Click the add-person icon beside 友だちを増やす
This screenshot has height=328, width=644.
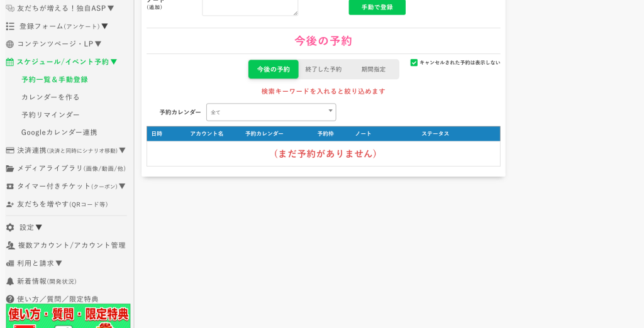point(10,204)
